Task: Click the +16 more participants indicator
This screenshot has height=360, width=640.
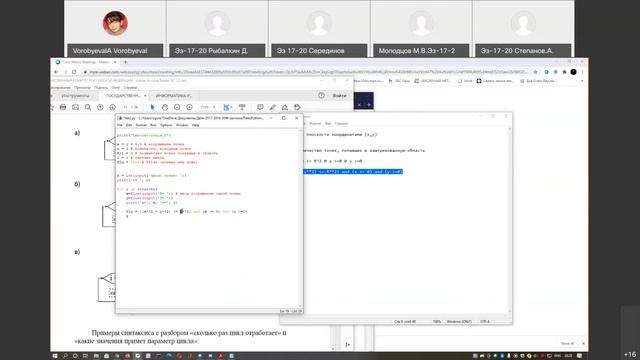Action: tap(630, 354)
